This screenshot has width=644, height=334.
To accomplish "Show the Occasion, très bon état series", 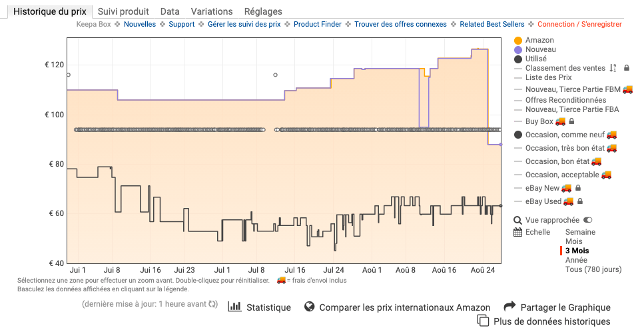I will [565, 148].
